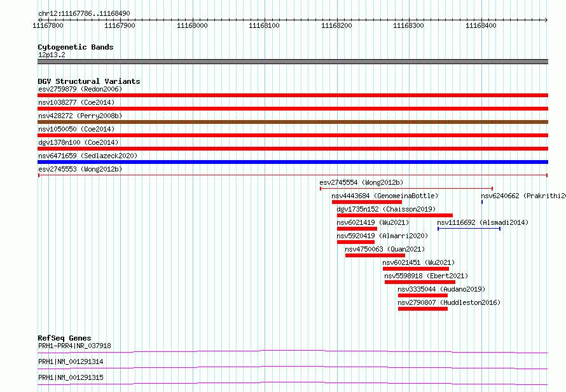566x392 pixels.
Task: Open the nsv1038277 (Coe2014) variant label
Action: coord(76,102)
